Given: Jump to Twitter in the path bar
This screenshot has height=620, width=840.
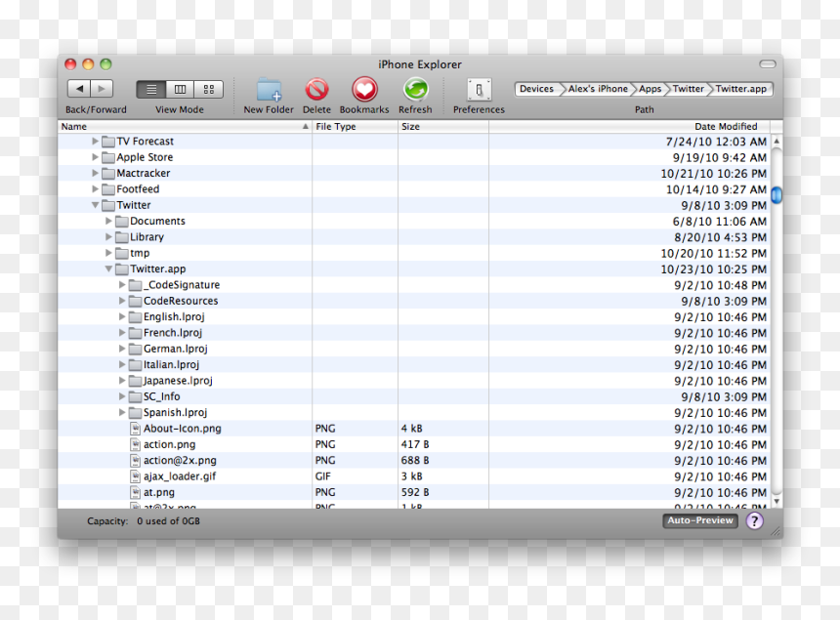Looking at the screenshot, I should (688, 89).
